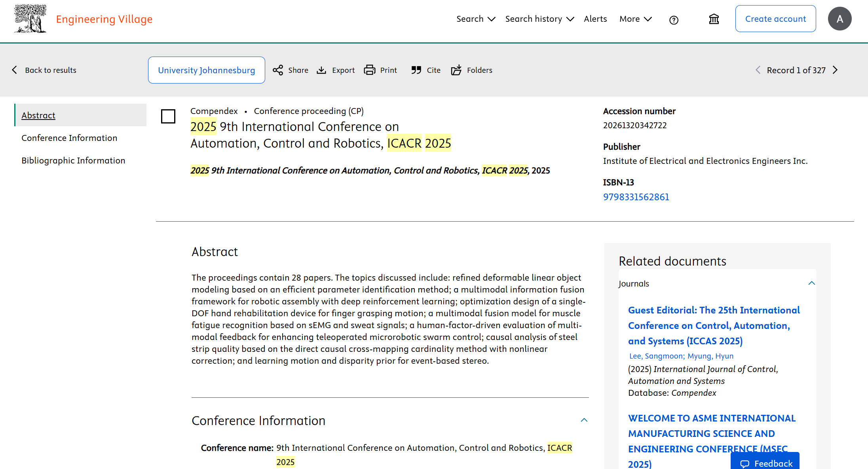Image resolution: width=868 pixels, height=469 pixels.
Task: Expand the Search history dropdown
Action: click(539, 19)
